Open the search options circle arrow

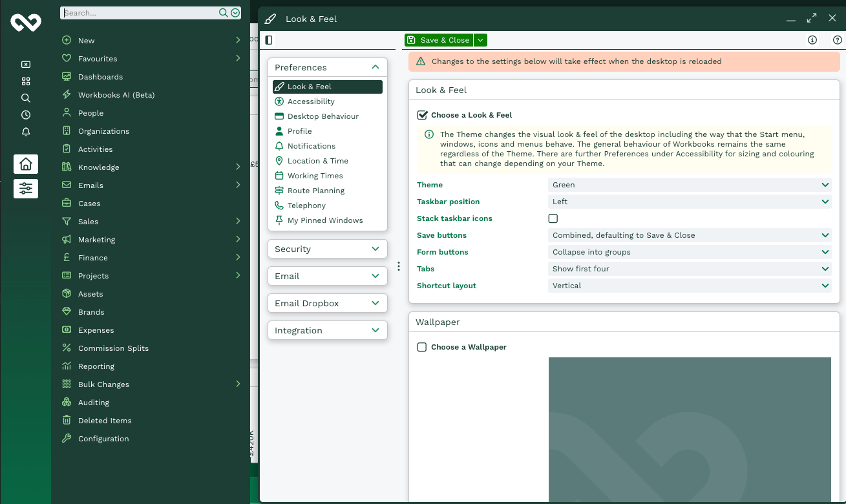235,13
